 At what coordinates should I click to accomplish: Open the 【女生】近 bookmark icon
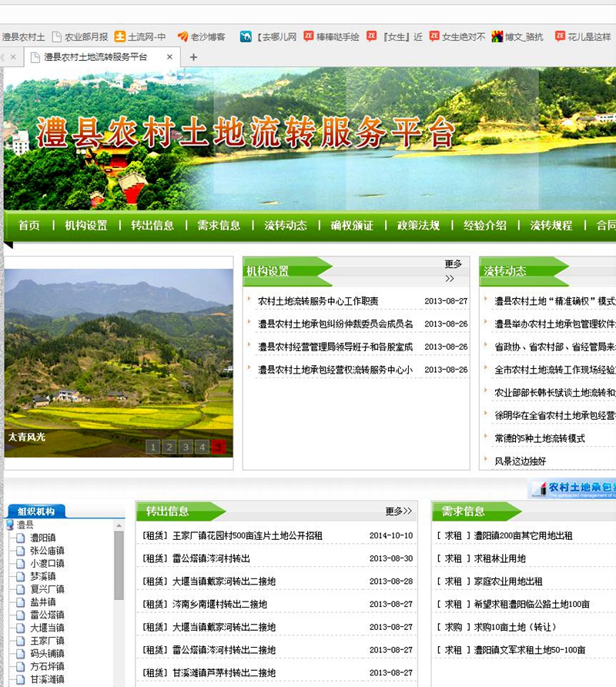tap(372, 36)
